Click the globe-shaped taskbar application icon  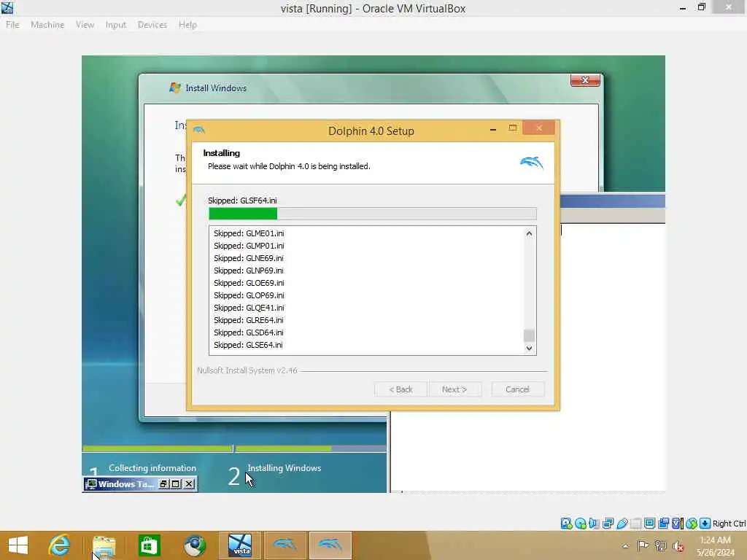(194, 545)
